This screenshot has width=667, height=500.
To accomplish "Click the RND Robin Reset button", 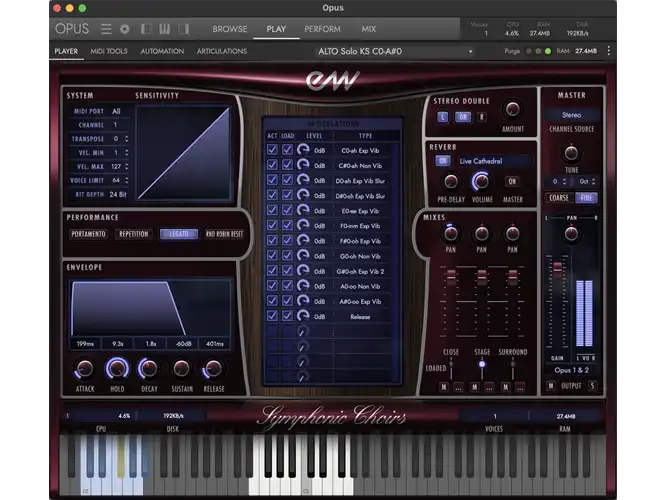I will pyautogui.click(x=224, y=234).
